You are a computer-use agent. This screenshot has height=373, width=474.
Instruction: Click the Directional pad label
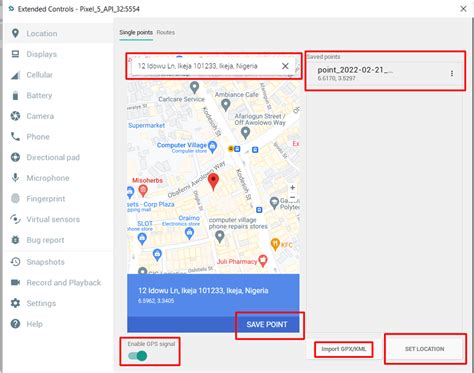(x=53, y=157)
